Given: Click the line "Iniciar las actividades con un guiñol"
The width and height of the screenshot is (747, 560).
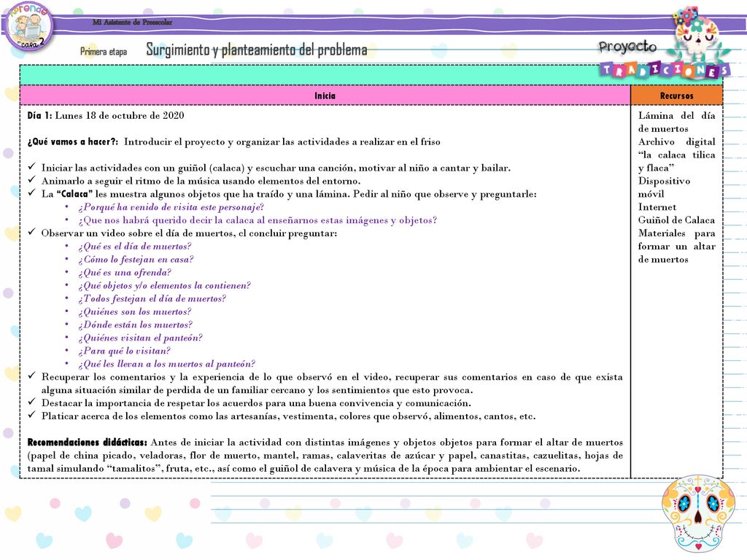Looking at the screenshot, I should click(276, 168).
